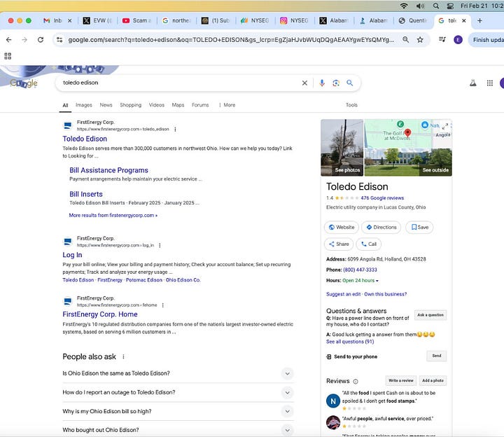Expand the Open 24 hours dropdown

click(x=360, y=280)
